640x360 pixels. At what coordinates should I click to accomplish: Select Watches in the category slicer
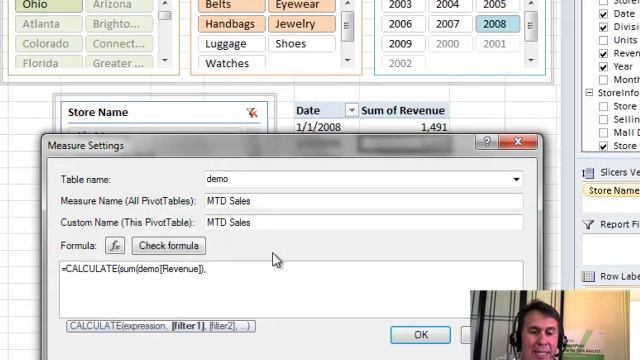point(231,62)
